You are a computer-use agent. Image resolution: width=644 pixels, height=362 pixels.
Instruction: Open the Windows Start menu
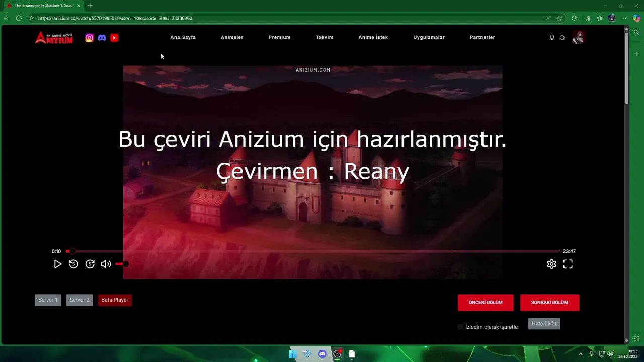pos(292,354)
